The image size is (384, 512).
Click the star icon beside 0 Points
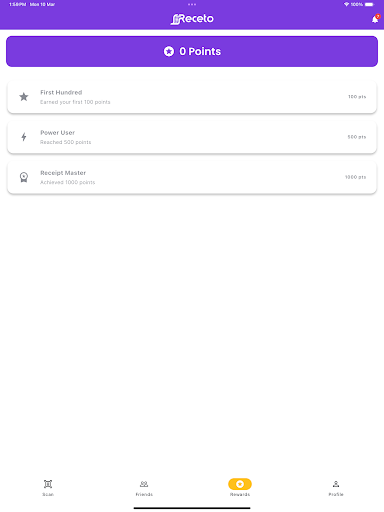coord(169,51)
